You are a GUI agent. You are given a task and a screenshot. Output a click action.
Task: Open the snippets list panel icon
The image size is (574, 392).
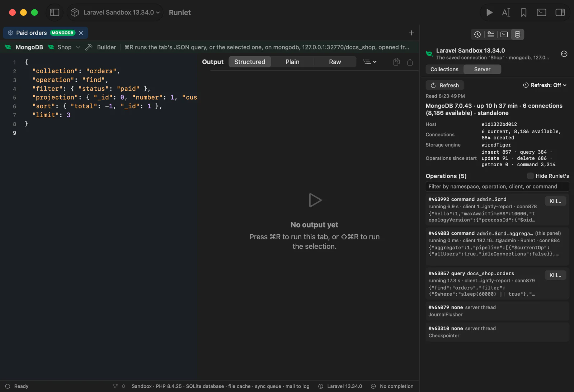490,34
